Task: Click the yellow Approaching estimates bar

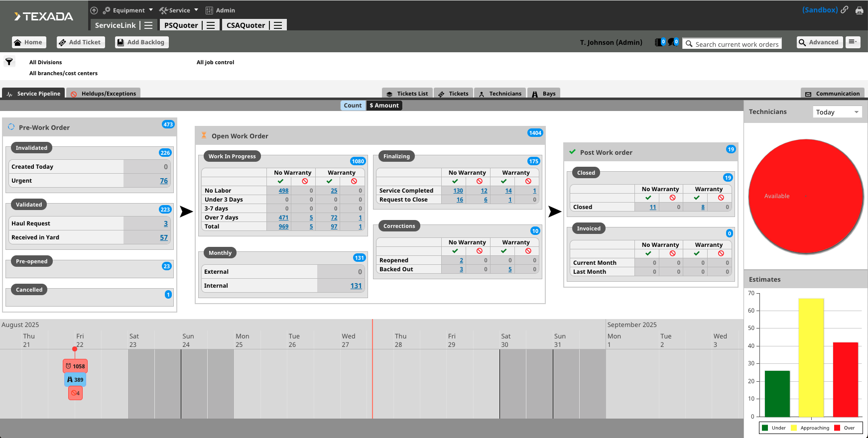Action: 811,357
